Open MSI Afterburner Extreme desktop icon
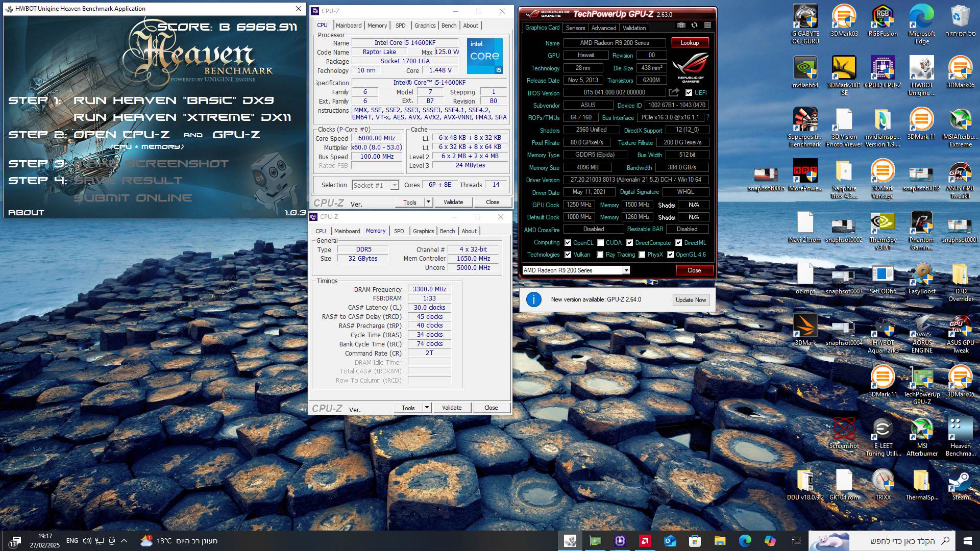 point(961,127)
